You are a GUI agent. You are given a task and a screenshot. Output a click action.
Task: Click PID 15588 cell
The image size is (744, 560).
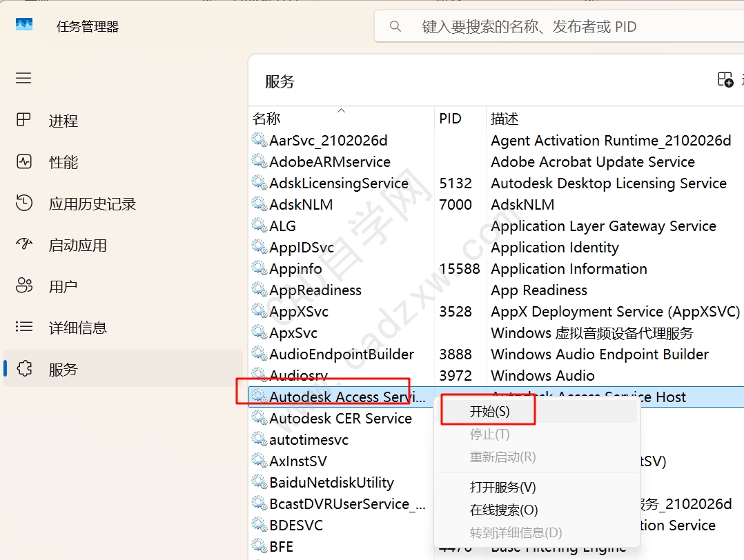coord(460,268)
